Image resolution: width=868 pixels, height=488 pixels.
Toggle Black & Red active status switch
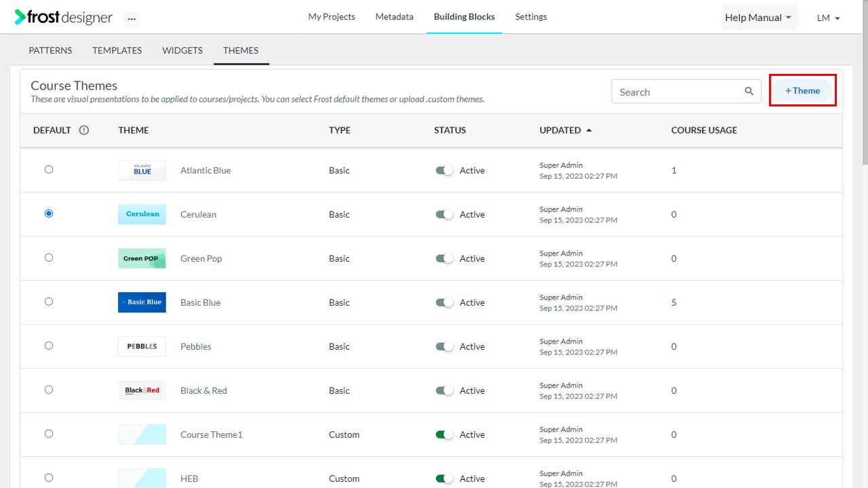[444, 390]
